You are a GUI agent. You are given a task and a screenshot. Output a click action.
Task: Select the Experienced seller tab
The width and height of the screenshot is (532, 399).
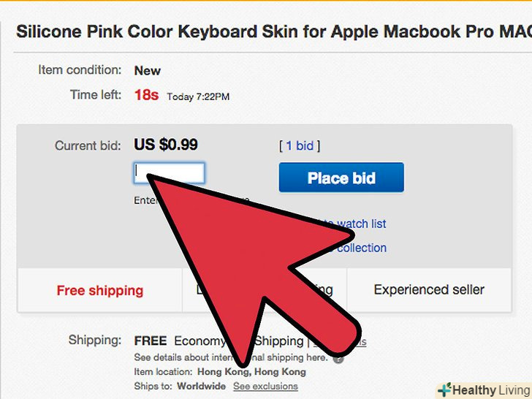tap(429, 290)
